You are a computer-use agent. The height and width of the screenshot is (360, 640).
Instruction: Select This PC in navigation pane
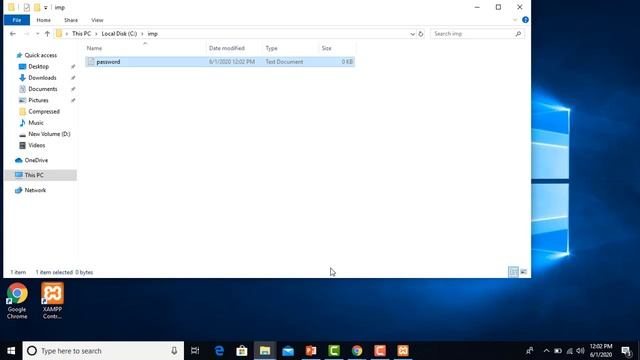tap(34, 175)
